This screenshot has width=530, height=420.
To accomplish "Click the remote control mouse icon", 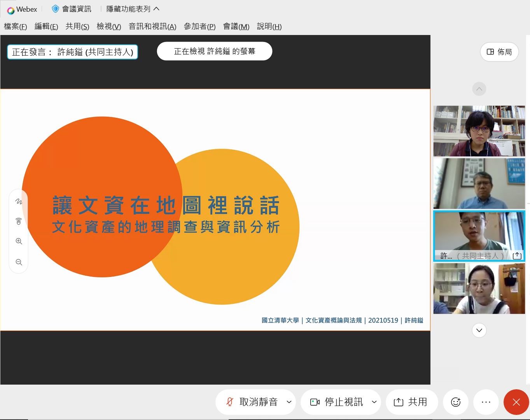I will coord(19,221).
